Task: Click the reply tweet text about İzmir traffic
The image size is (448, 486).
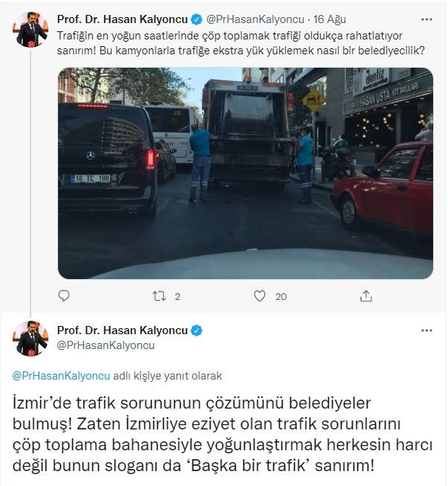Action: (x=223, y=435)
